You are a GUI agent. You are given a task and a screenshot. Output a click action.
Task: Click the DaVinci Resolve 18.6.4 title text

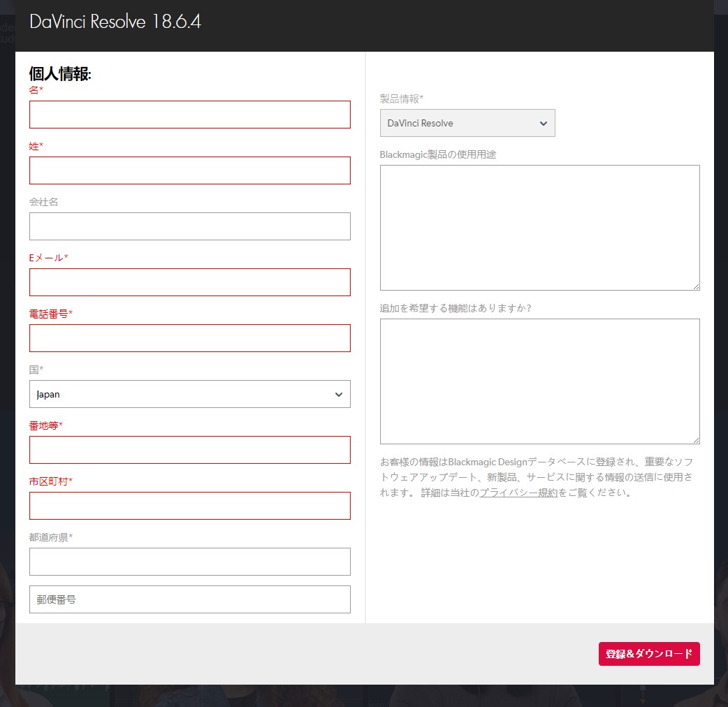(x=115, y=22)
